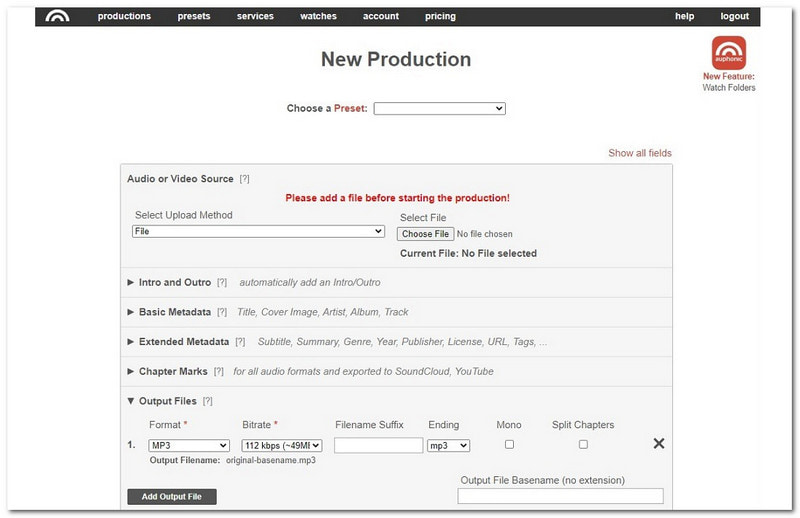Click the Auphonic logo in the navigation bar

pos(58,16)
